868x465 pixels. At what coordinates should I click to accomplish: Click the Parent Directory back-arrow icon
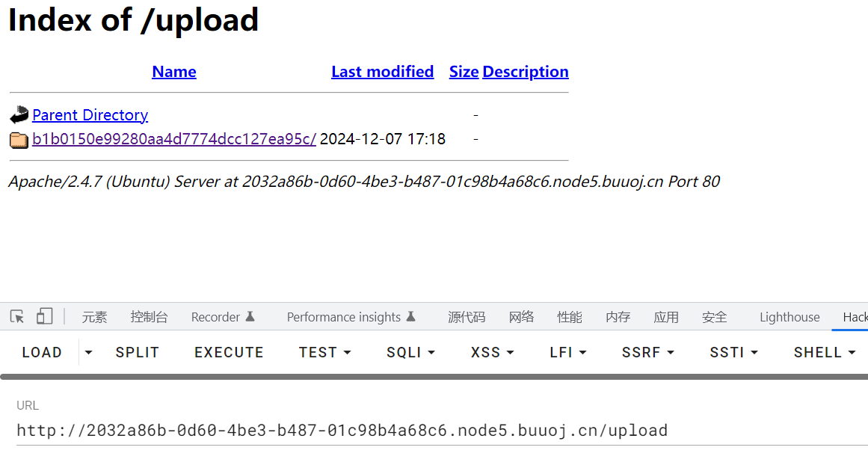click(19, 115)
